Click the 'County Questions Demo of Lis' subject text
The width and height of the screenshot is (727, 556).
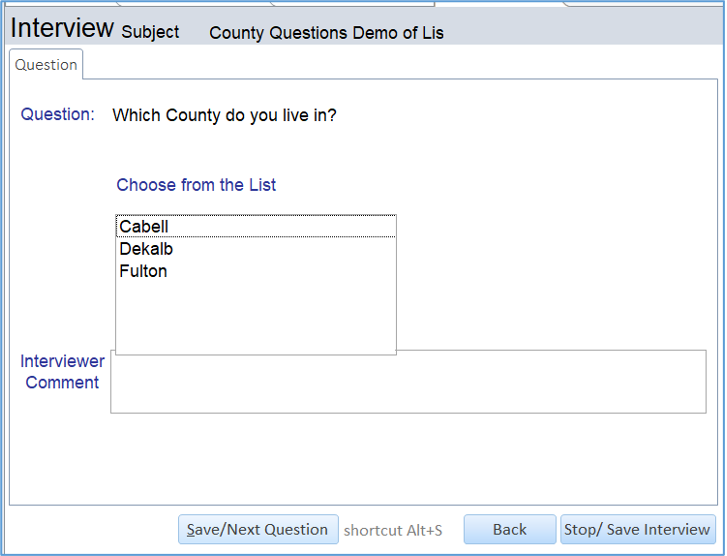(x=326, y=33)
